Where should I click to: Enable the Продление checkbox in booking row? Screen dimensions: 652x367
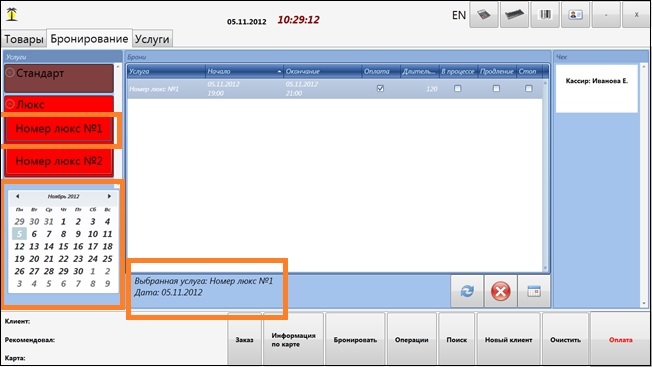(x=496, y=88)
